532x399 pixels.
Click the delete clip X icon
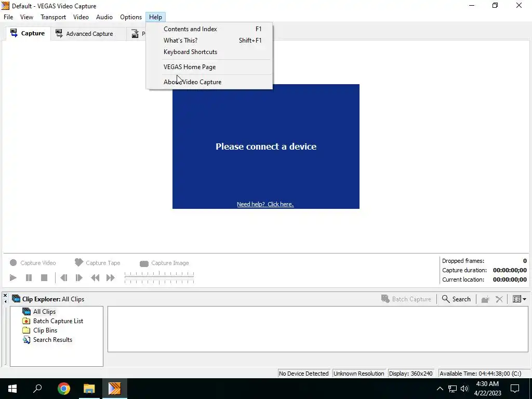(x=499, y=299)
